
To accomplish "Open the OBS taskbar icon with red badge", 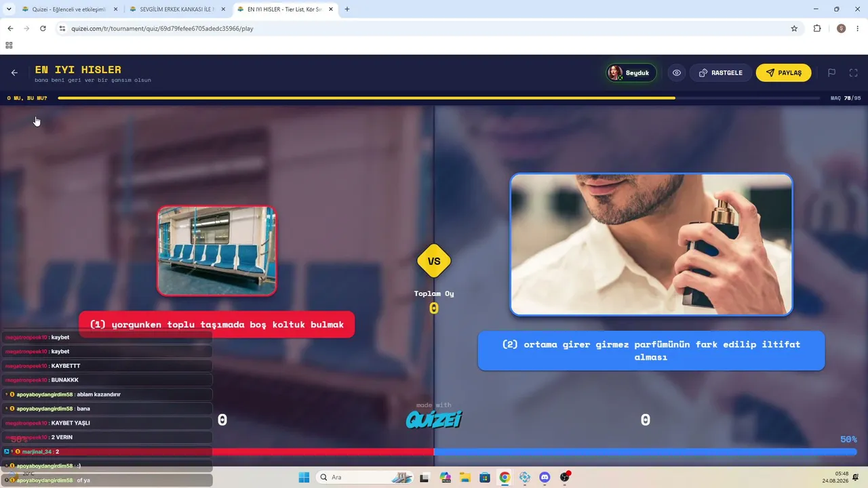I will click(x=565, y=477).
